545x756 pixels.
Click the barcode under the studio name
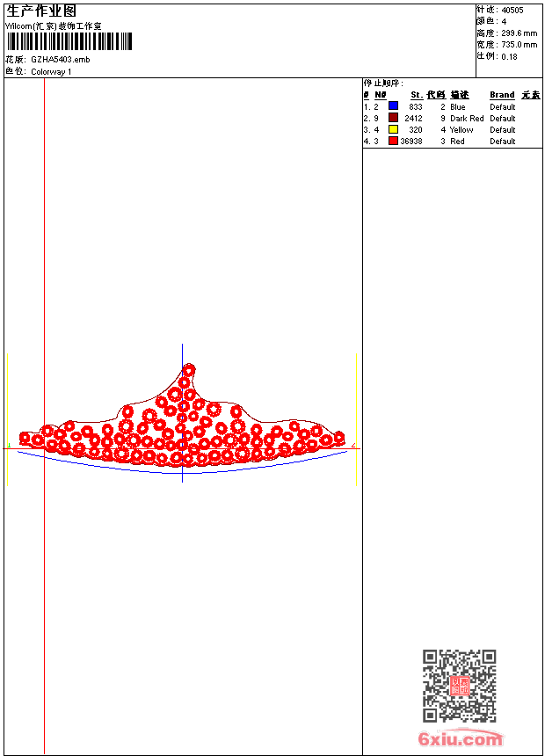point(69,41)
